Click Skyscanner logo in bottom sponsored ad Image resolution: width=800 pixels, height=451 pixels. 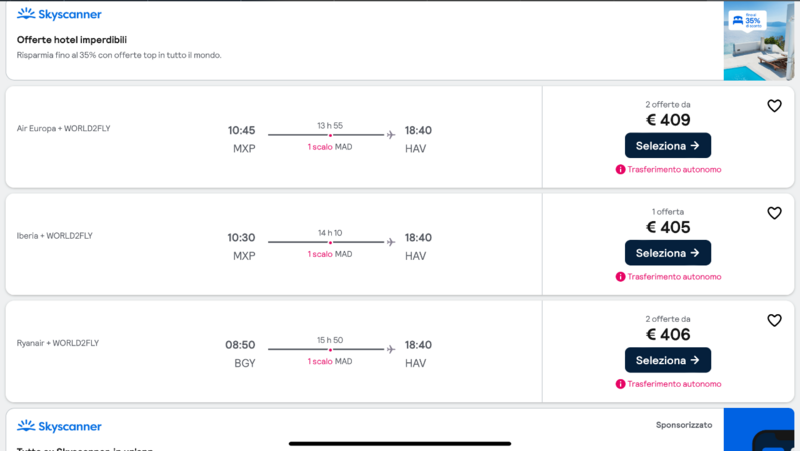59,426
